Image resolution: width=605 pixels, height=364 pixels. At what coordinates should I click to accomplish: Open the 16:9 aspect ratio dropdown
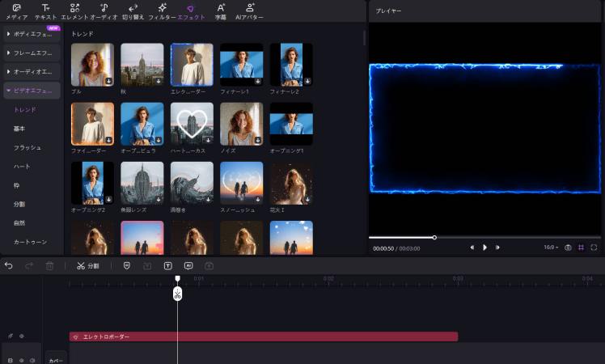point(550,248)
